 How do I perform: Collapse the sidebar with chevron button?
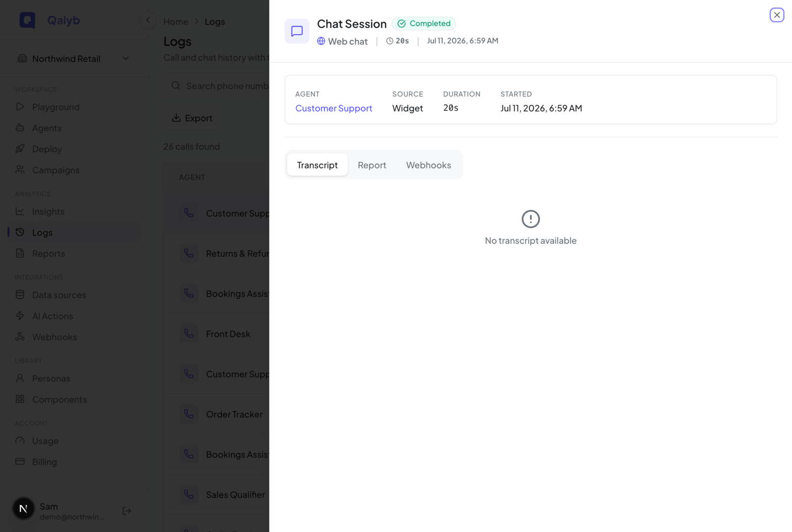click(x=148, y=20)
